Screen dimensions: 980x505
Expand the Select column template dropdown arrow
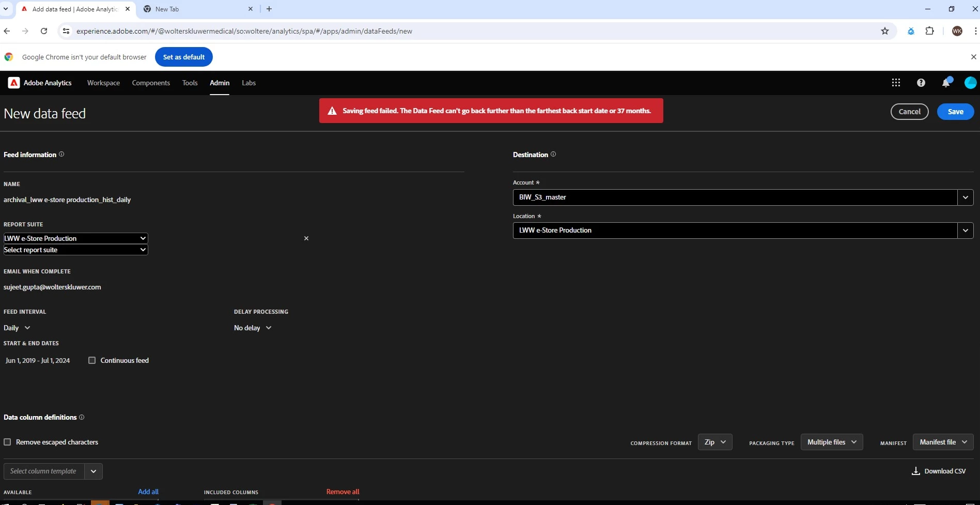[94, 471]
